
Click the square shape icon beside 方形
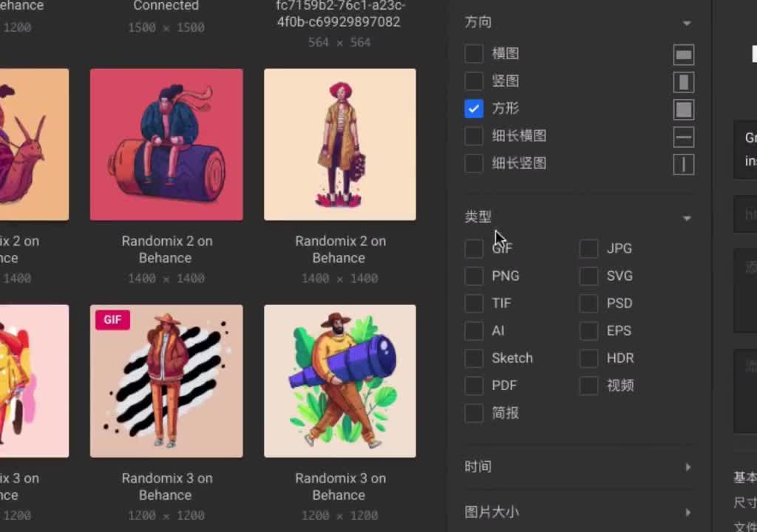[683, 109]
